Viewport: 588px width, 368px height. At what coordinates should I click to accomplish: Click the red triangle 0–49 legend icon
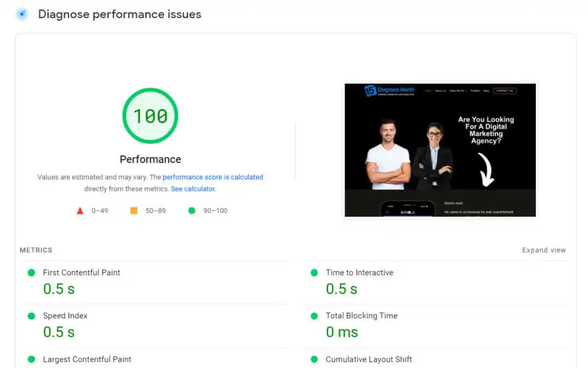[x=80, y=210]
